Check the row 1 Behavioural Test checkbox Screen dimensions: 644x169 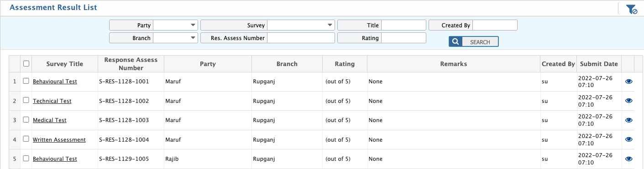point(26,81)
